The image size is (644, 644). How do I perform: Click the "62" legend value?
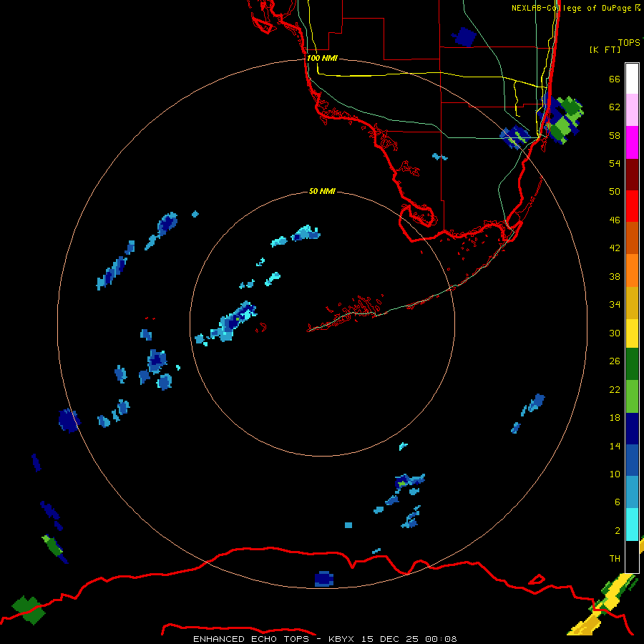tap(615, 107)
